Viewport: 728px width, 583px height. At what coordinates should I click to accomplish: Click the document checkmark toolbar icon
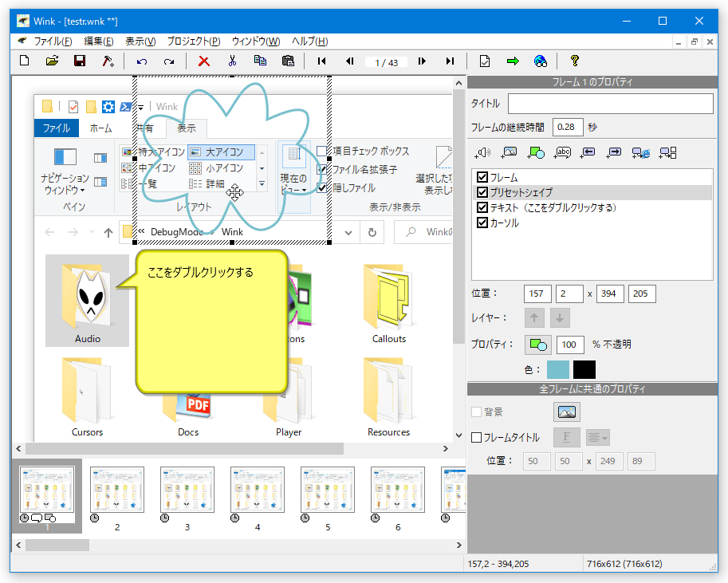(484, 61)
